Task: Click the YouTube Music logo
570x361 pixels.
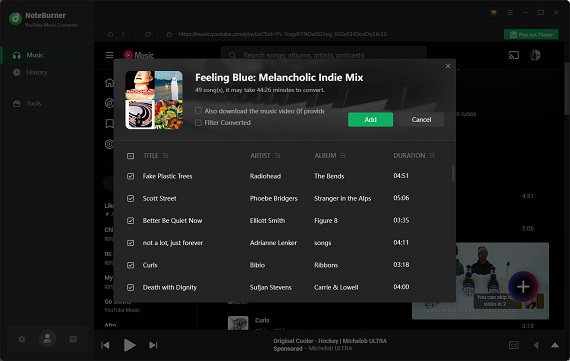Action: coord(138,55)
